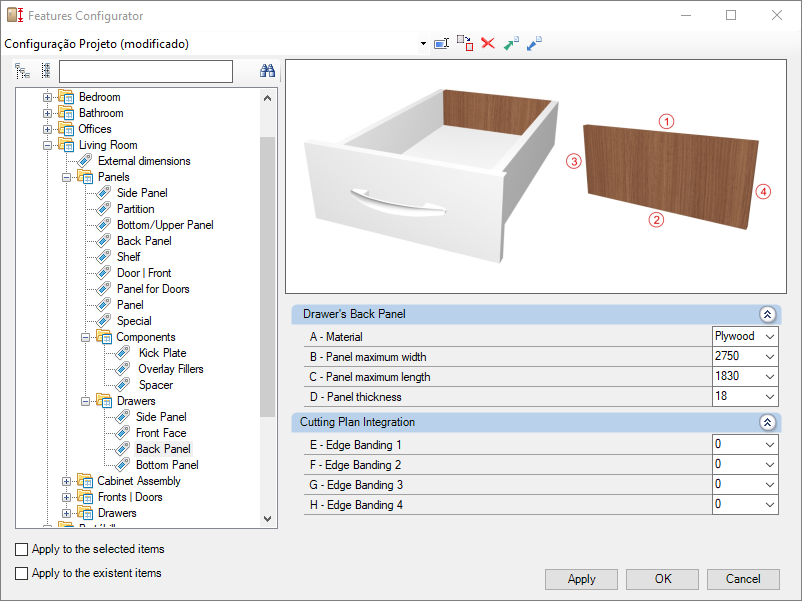
Task: Select Bottom/Upper Panel tree item
Action: point(165,225)
